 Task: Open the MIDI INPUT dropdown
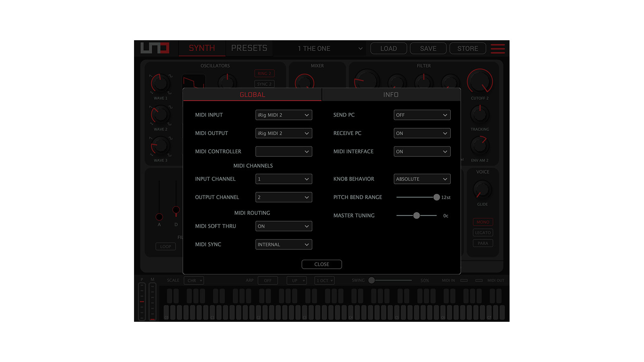[x=283, y=115]
